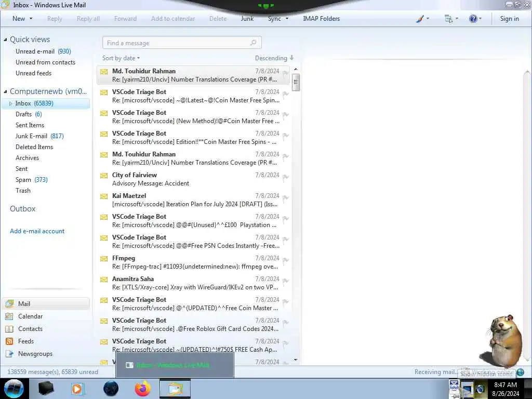Collapse the Computernewb account tree
Viewport: 532px width, 399px height.
[5, 91]
